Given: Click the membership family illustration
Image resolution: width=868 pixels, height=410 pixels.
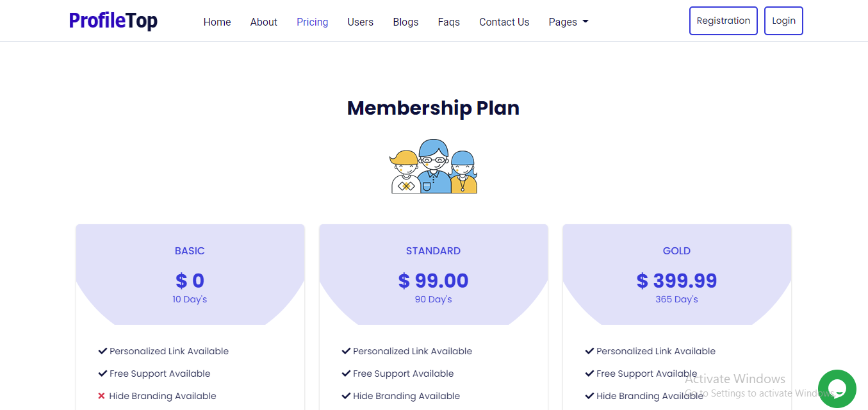Looking at the screenshot, I should coord(434,167).
